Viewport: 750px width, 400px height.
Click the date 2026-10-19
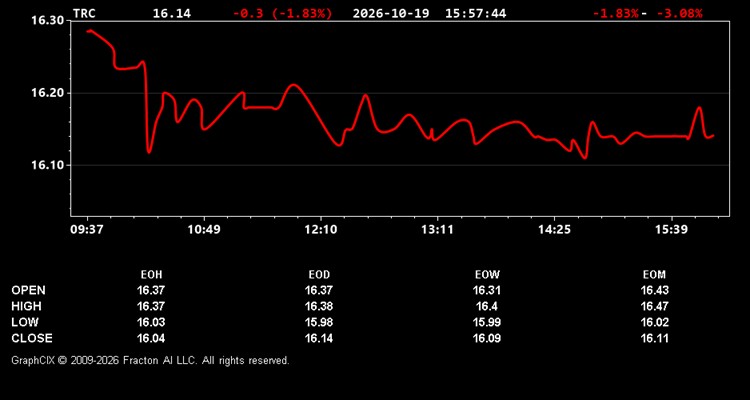(x=392, y=13)
